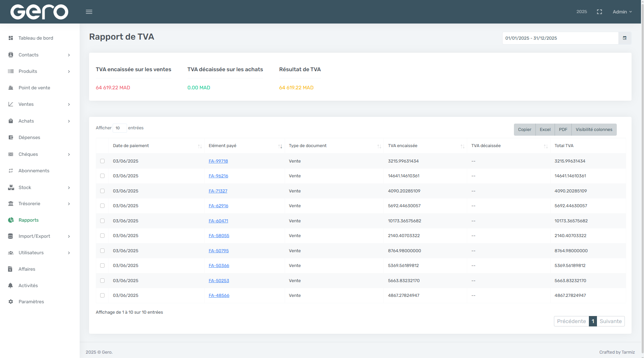Go to Dépenses menu item

coord(29,137)
